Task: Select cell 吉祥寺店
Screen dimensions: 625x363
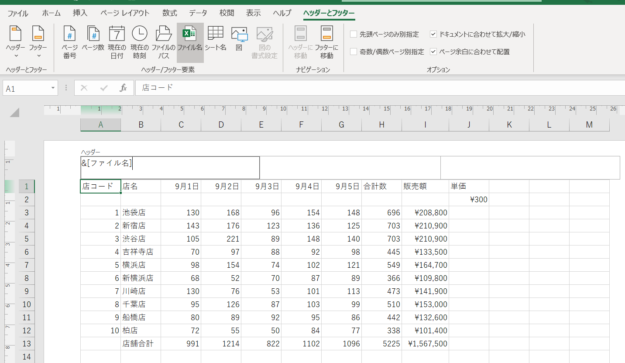Action: (141, 252)
